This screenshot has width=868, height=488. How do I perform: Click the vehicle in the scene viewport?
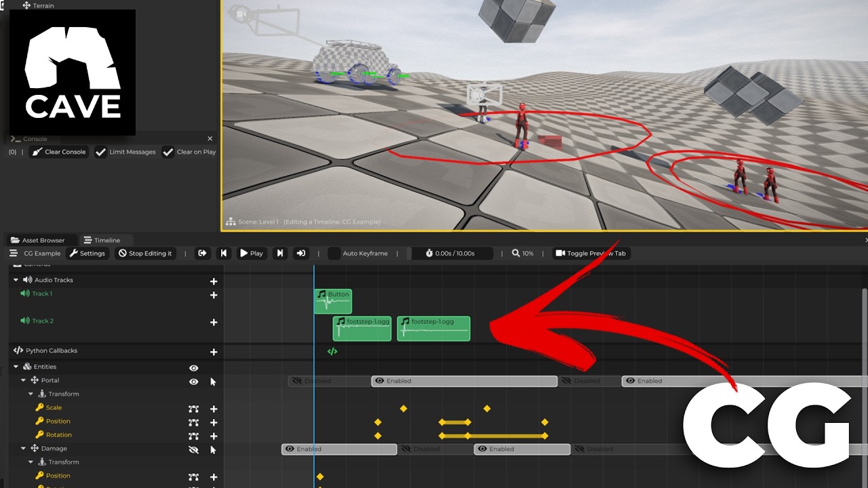point(354,63)
